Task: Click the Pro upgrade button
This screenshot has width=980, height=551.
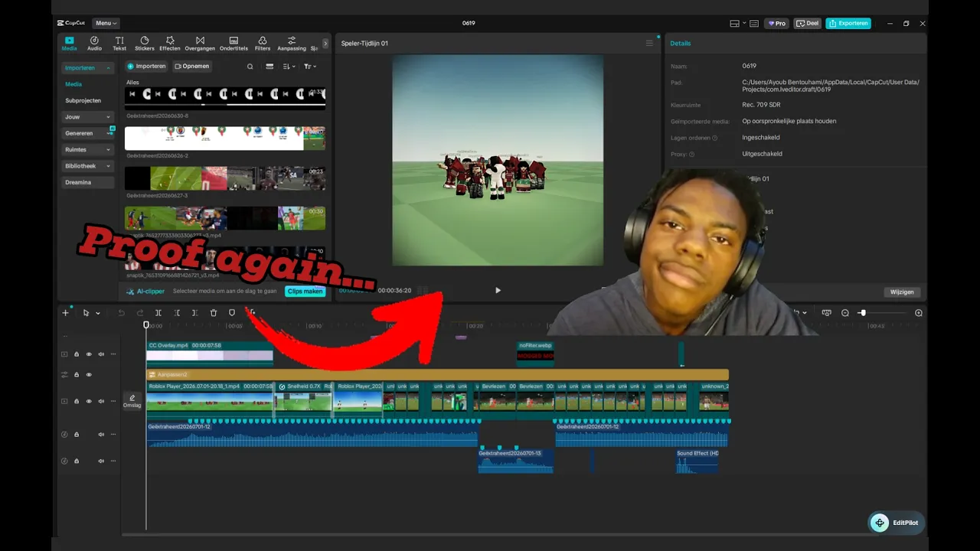Action: point(777,24)
